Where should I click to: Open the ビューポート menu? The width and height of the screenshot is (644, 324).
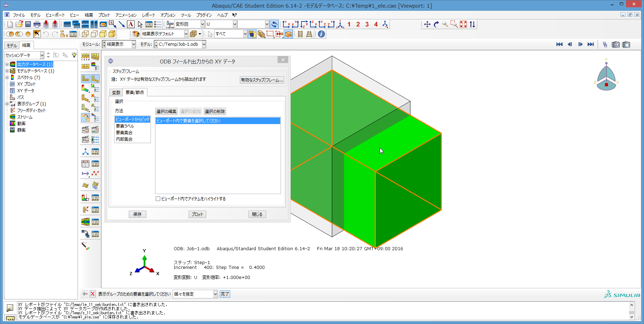coord(55,15)
